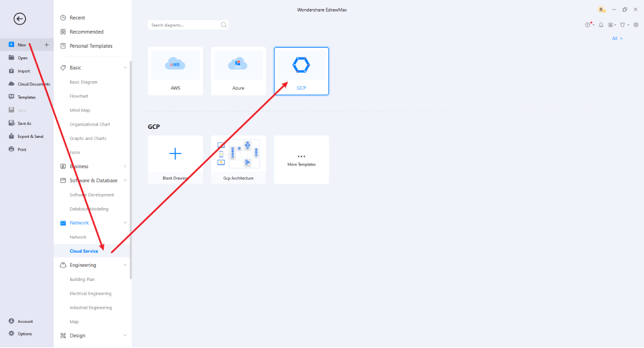Image resolution: width=644 pixels, height=348 pixels.
Task: Open the help question mark icon
Action: pos(588,25)
